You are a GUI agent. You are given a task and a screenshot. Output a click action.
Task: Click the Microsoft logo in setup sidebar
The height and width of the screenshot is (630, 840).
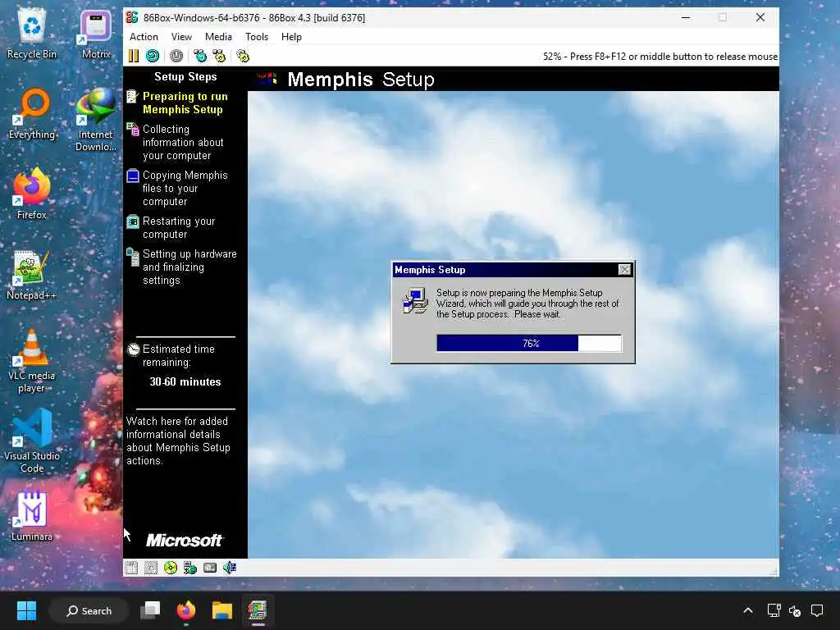click(185, 540)
